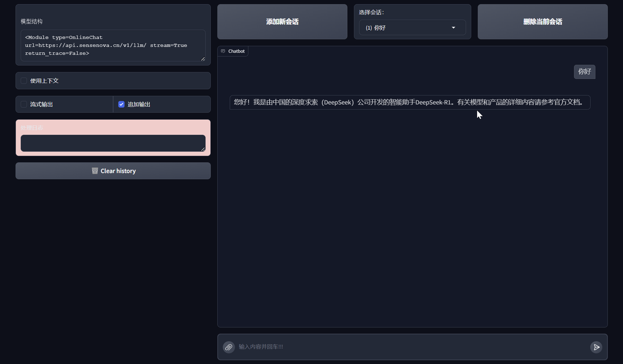Click inside the 模型结构 module text box
Viewport: 623px width, 364px height.
[113, 45]
